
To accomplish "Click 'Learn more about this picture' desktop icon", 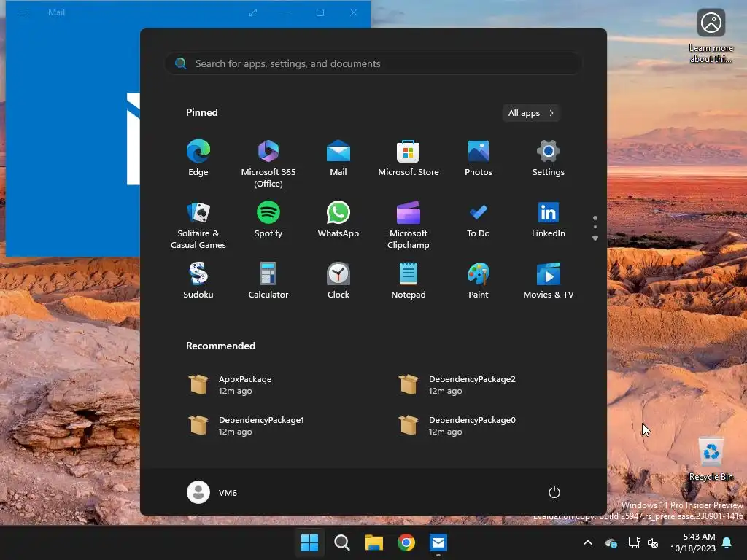I will pyautogui.click(x=711, y=36).
